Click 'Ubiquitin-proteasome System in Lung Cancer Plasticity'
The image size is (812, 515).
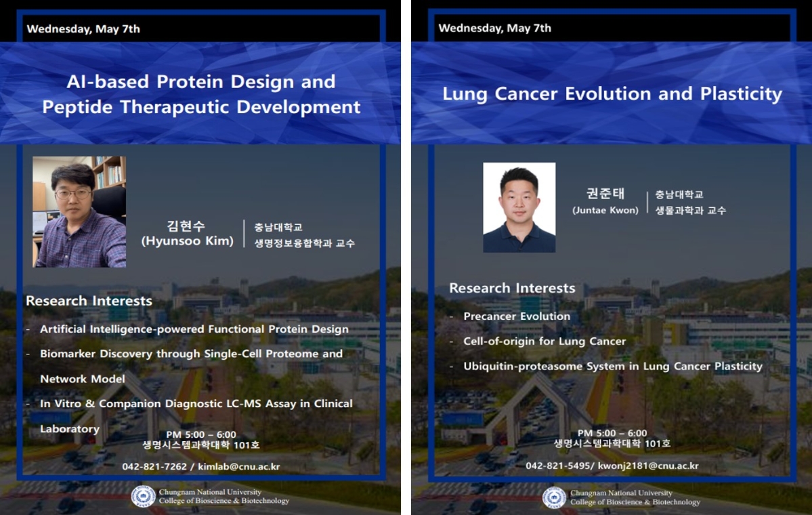(613, 367)
